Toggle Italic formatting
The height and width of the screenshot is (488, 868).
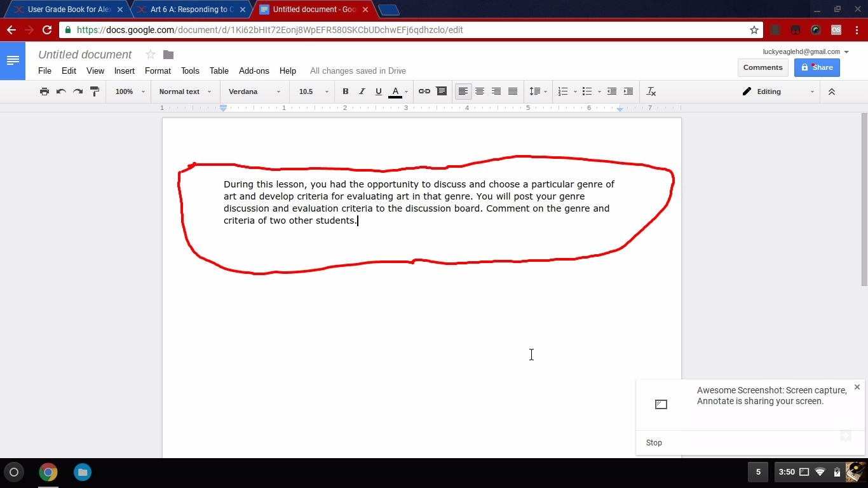(362, 91)
